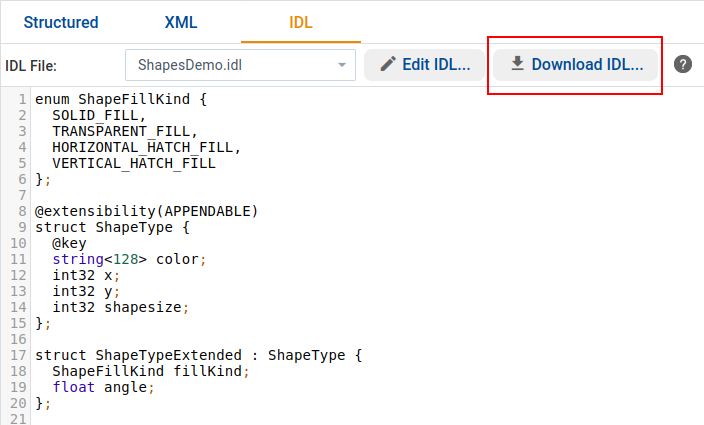Click the string<128> color declaration
704x425 pixels.
pyautogui.click(x=129, y=259)
